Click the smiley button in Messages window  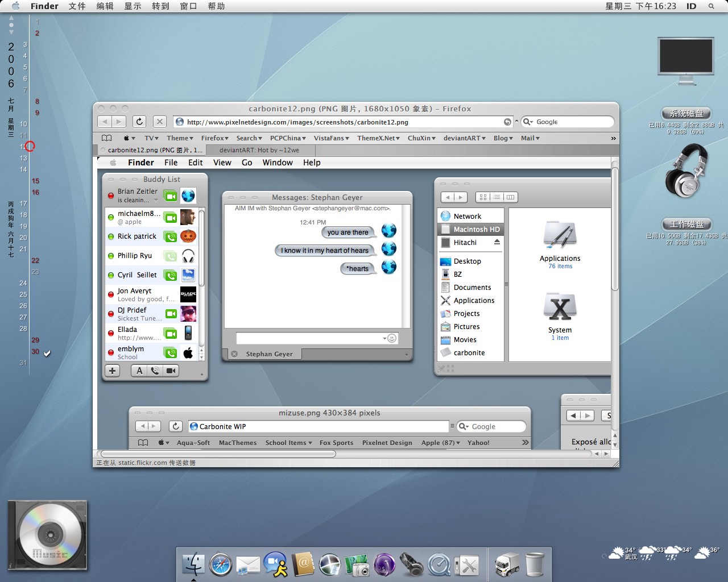(x=392, y=338)
